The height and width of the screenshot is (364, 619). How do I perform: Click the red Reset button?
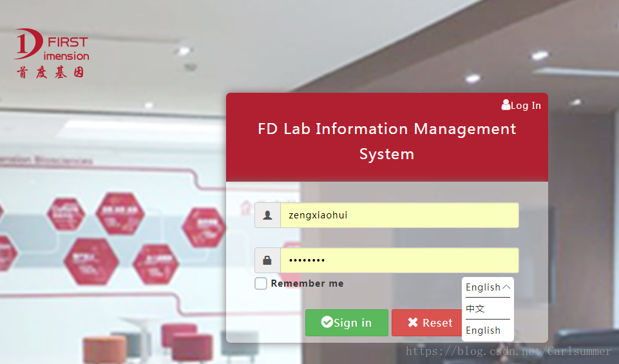point(427,323)
